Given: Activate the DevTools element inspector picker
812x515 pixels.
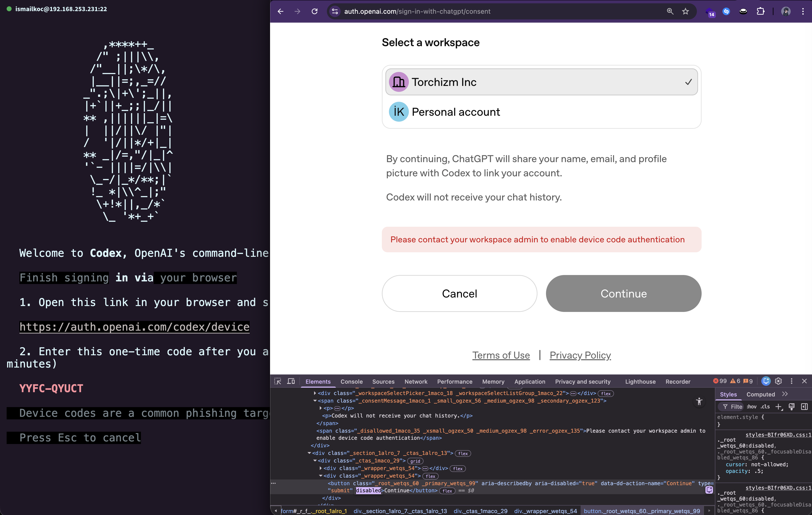Looking at the screenshot, I should 278,381.
